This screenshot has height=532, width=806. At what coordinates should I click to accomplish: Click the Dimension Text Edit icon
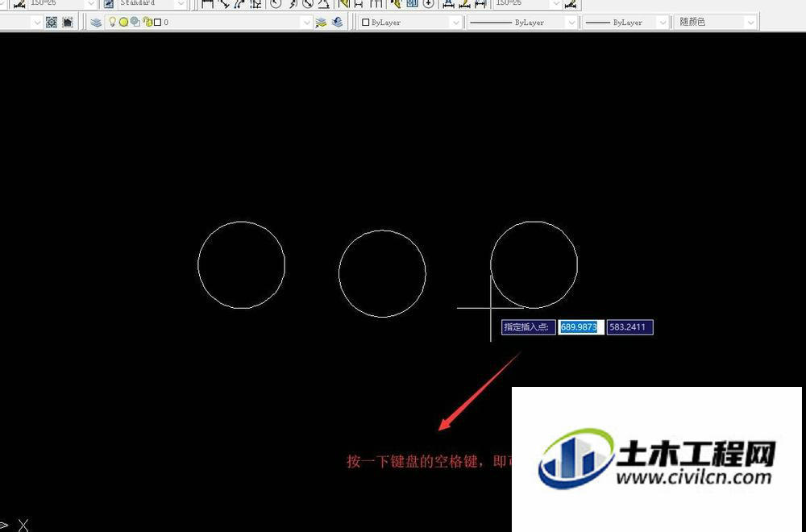(464, 4)
